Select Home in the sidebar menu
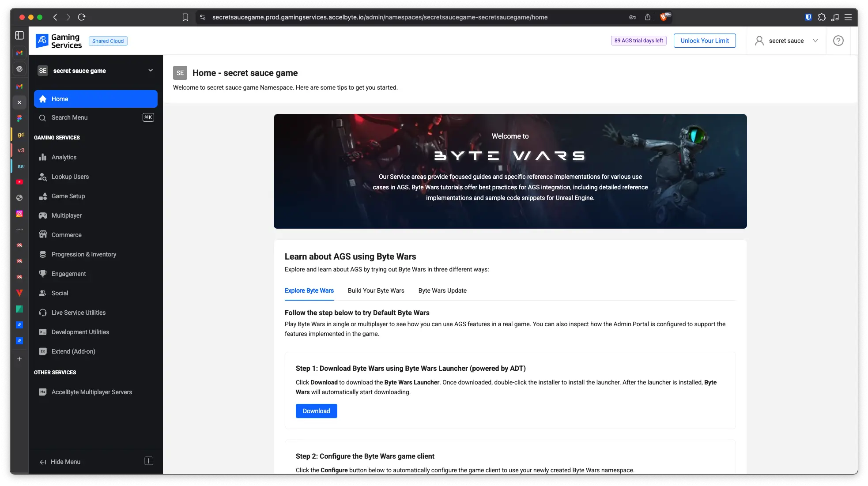This screenshot has height=486, width=868. pyautogui.click(x=96, y=99)
